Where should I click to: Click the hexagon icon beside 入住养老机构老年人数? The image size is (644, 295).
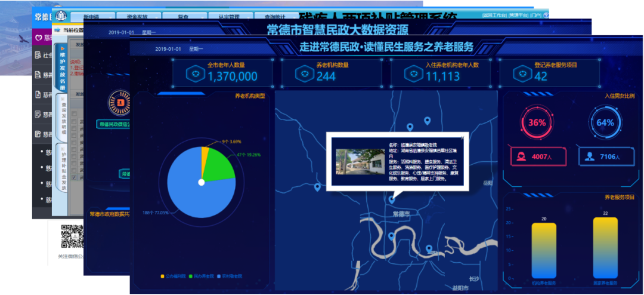click(x=413, y=73)
